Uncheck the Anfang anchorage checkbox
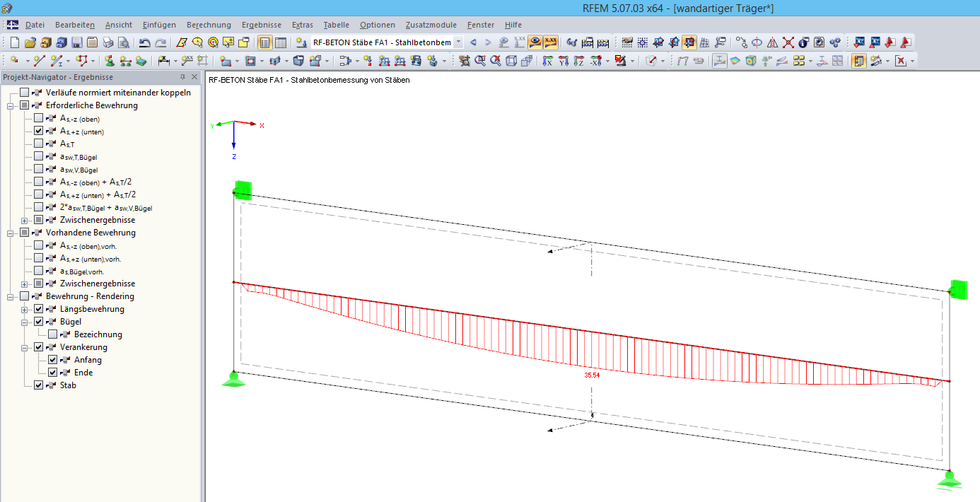Viewport: 980px width, 502px height. tap(52, 360)
